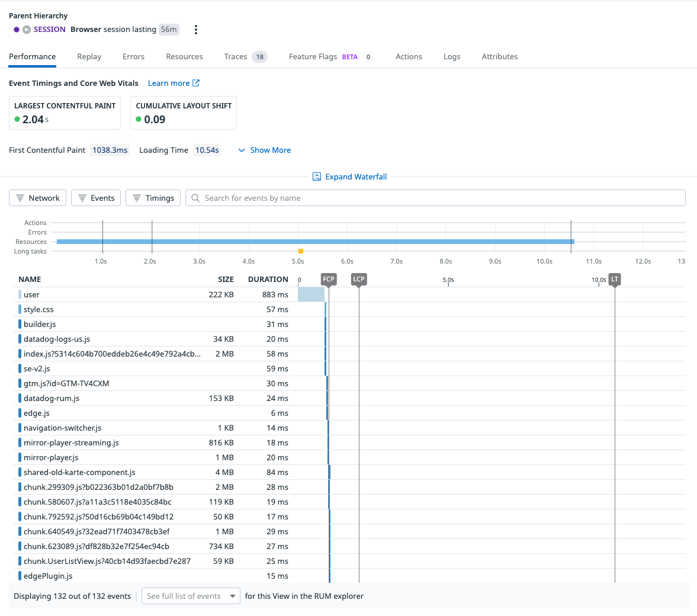
Task: Click the Learn more link
Action: 169,84
